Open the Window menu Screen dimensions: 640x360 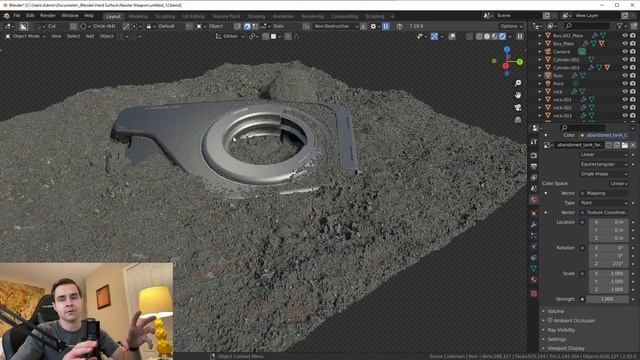point(70,16)
